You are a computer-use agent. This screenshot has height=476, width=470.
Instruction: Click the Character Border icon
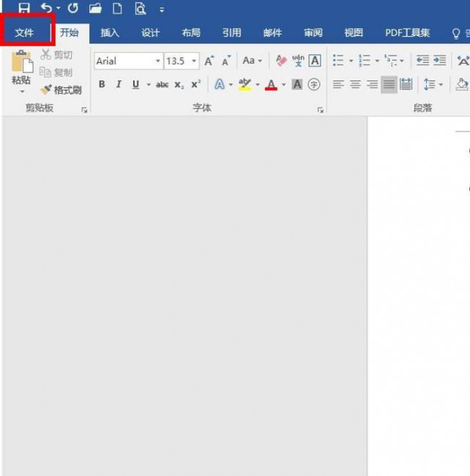[315, 61]
